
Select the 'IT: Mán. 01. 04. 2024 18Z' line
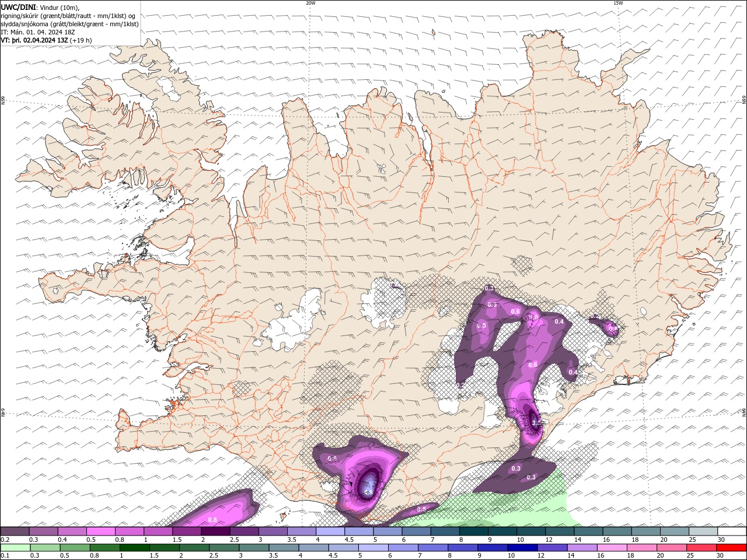click(39, 32)
